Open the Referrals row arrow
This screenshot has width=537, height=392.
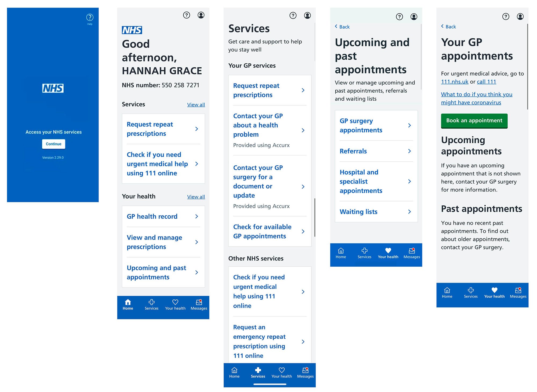click(x=409, y=151)
